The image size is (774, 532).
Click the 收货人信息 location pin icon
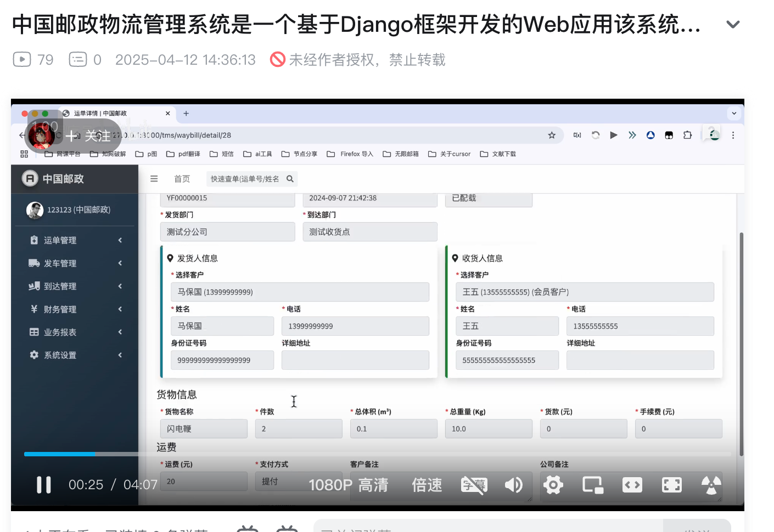coord(455,258)
